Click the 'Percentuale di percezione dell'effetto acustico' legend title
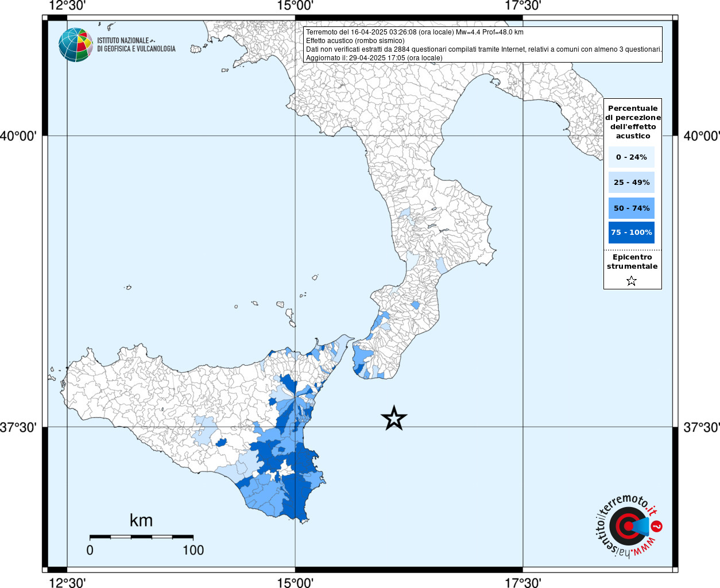Screen dimensions: 720x588 point(633,122)
